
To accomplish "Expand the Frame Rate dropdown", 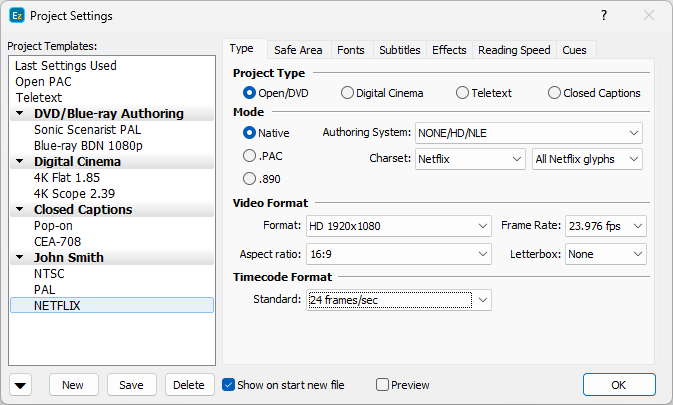I will coord(606,225).
